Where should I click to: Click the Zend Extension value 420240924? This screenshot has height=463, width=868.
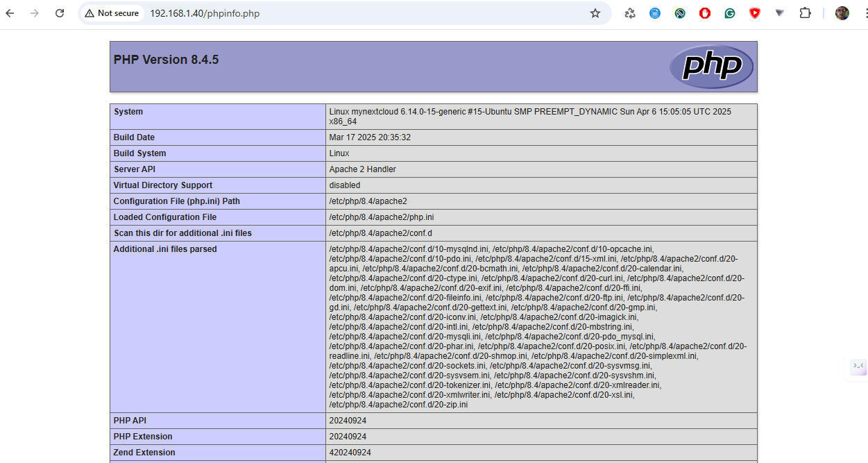coord(350,453)
